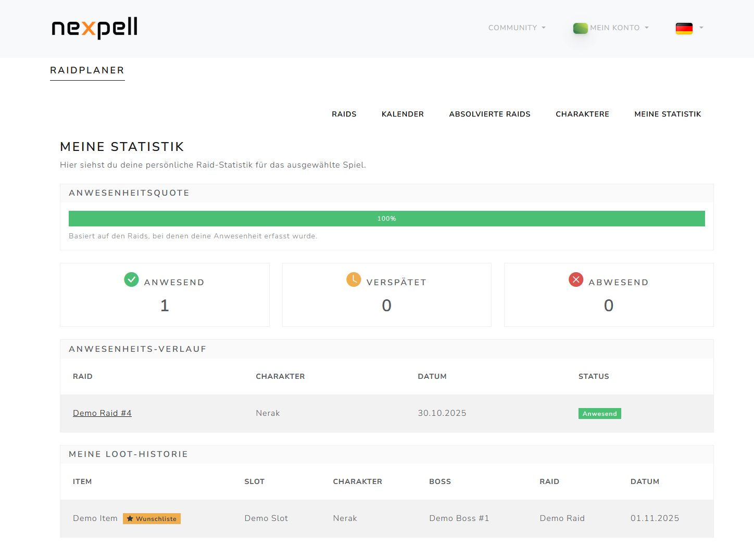Screen dimensions: 754x560
Task: Click the green avatar icon beside Mein Konto
Action: coord(580,28)
